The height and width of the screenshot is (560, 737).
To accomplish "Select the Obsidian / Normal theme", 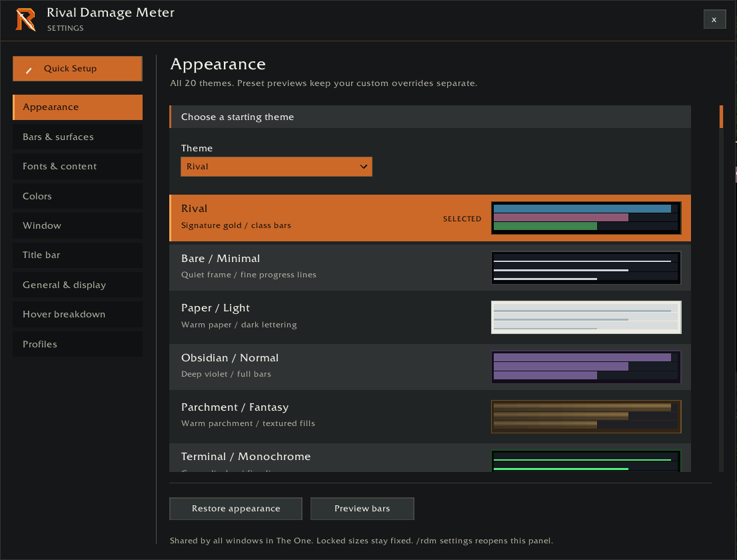I will tap(430, 367).
